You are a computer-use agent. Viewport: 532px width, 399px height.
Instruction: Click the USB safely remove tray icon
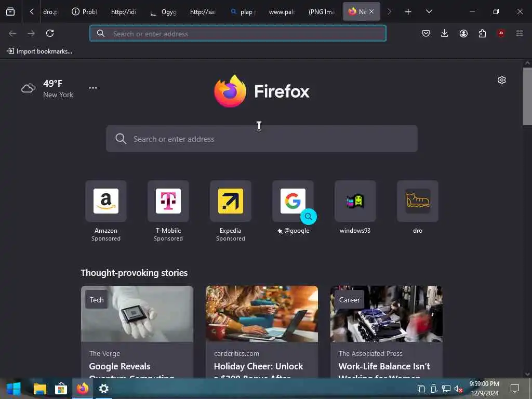click(x=434, y=389)
